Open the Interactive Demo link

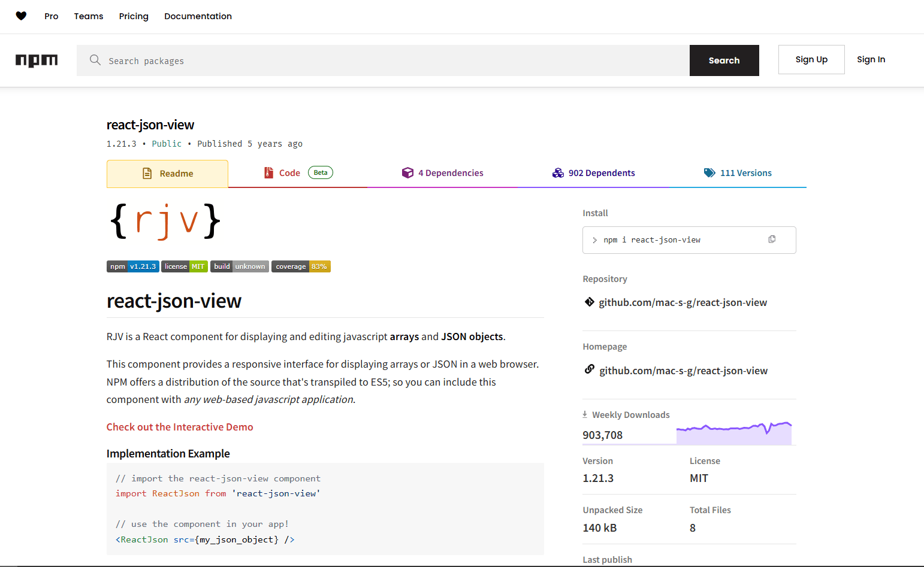coord(180,427)
